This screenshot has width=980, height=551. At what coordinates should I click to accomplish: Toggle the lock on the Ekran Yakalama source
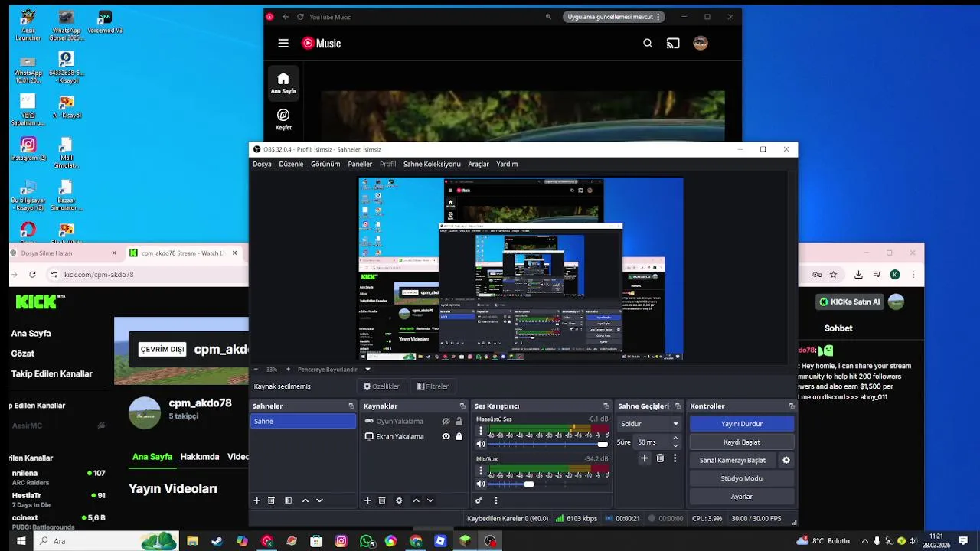[x=459, y=436]
